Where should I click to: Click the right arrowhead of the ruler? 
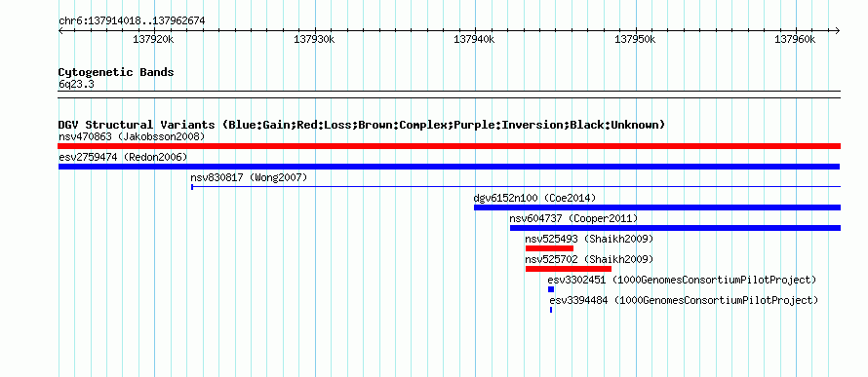click(838, 30)
